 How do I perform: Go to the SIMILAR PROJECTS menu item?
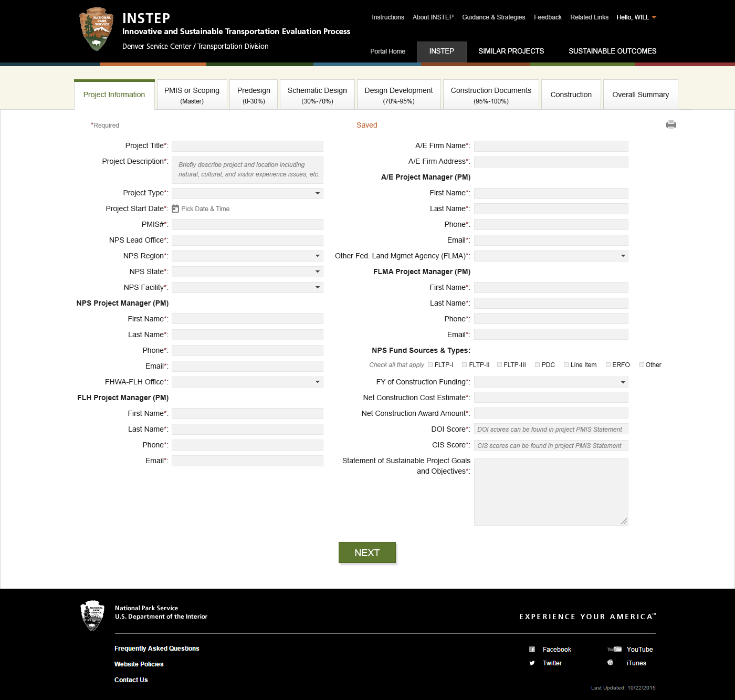(511, 51)
